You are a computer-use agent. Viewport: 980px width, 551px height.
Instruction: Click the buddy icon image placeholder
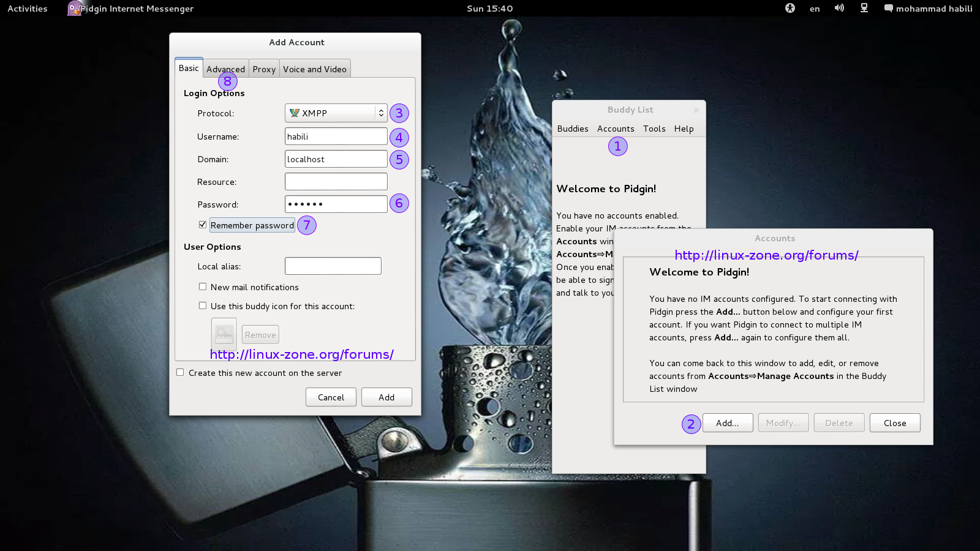click(224, 334)
